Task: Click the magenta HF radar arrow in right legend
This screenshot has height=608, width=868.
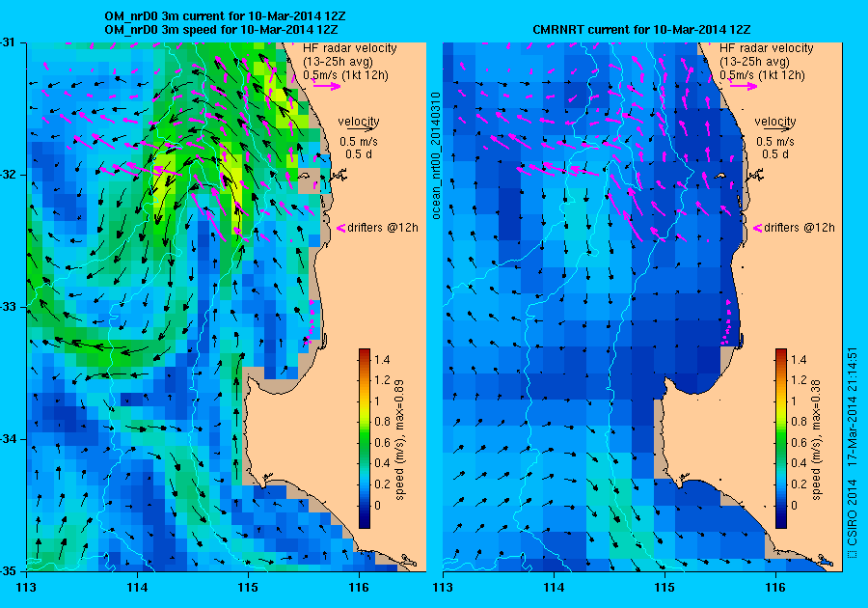Action: coord(744,86)
